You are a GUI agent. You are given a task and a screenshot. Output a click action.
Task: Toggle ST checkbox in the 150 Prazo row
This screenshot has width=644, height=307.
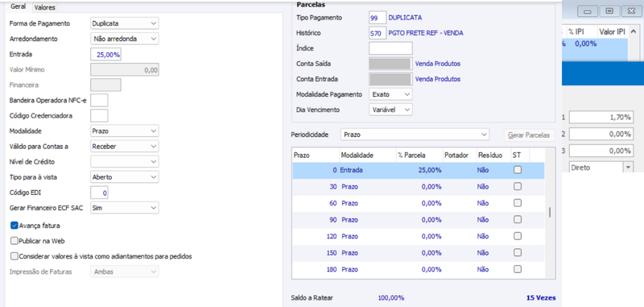click(x=518, y=253)
